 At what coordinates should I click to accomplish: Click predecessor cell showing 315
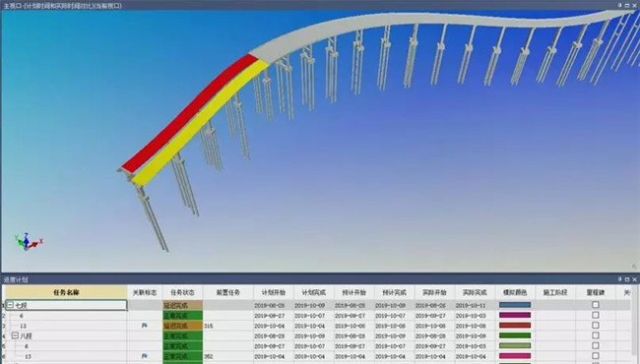[x=228, y=326]
